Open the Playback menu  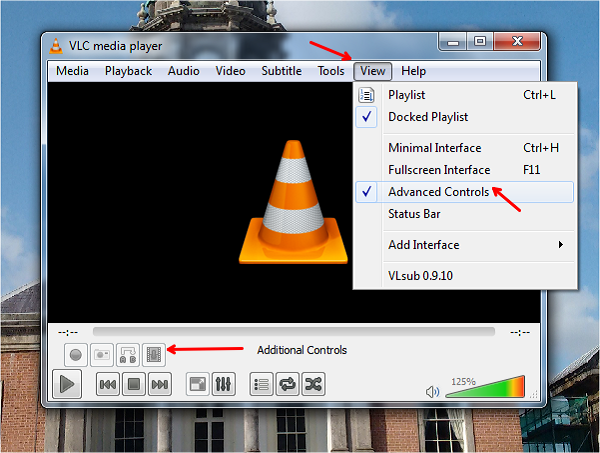click(128, 71)
